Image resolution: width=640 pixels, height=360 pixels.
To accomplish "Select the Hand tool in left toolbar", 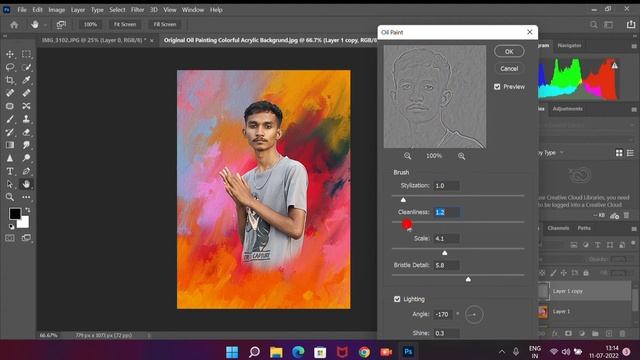I will (x=26, y=184).
